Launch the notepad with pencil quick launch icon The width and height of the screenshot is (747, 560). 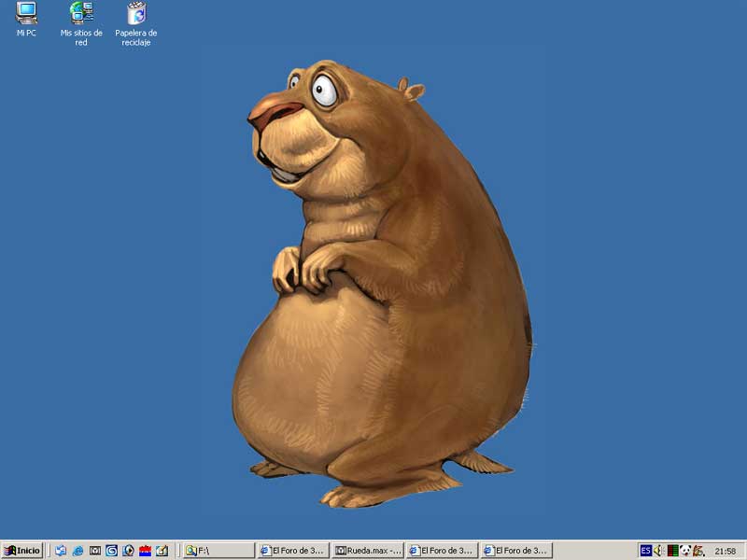(162, 551)
